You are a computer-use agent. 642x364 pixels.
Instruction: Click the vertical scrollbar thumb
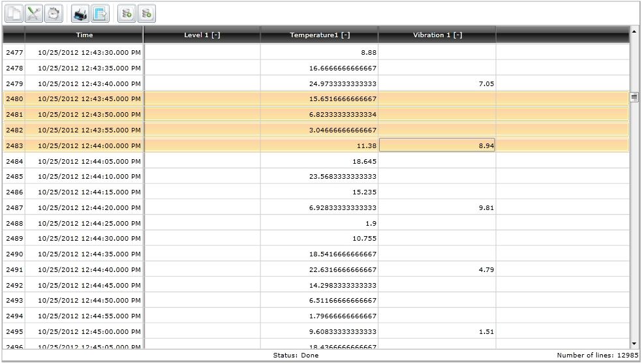tap(634, 97)
